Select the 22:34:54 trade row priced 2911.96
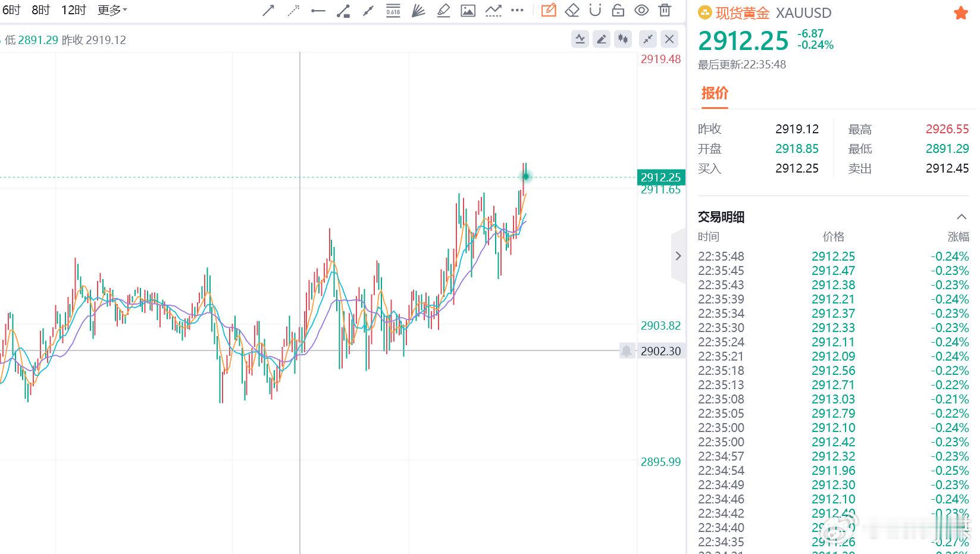This screenshot has width=980, height=554. (x=833, y=471)
